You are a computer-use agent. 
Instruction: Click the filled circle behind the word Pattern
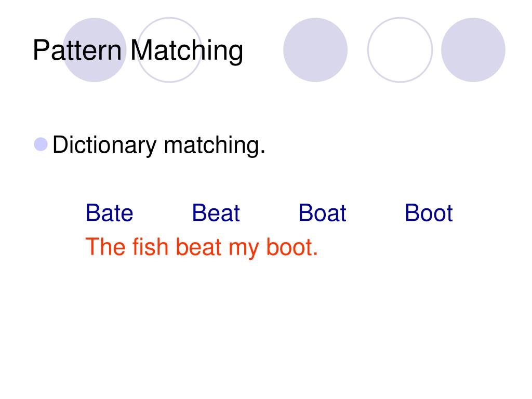(x=95, y=50)
